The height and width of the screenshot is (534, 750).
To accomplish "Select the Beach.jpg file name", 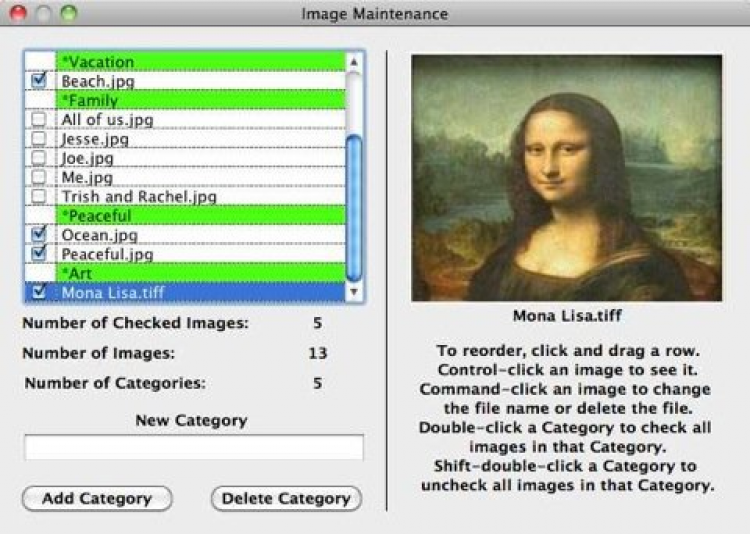I will (x=98, y=81).
